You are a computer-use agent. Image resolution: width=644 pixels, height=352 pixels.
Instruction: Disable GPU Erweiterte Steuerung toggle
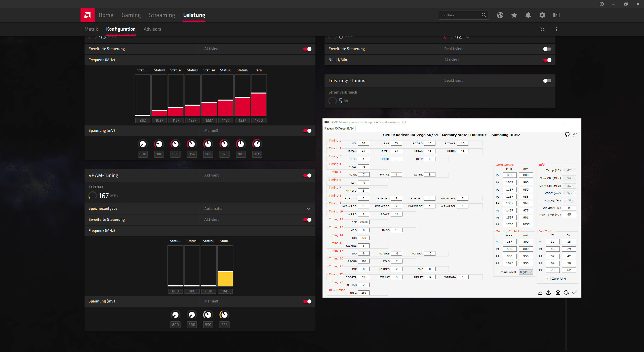point(307,49)
